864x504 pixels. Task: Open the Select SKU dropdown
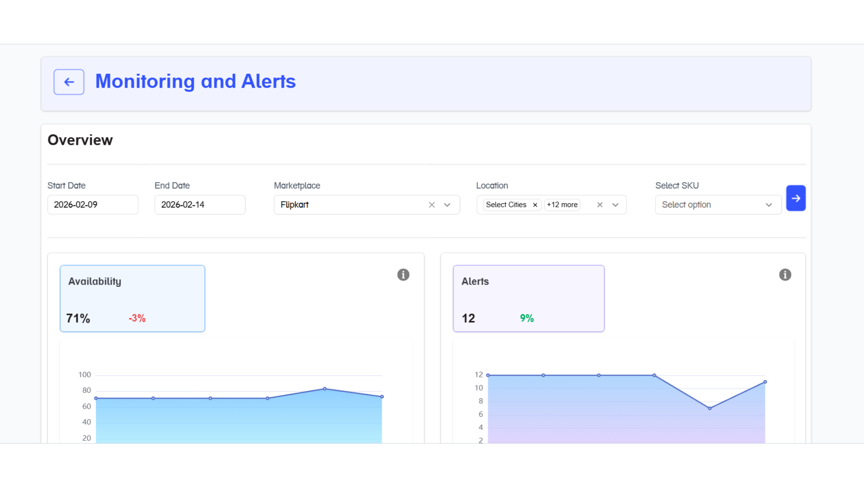point(718,205)
